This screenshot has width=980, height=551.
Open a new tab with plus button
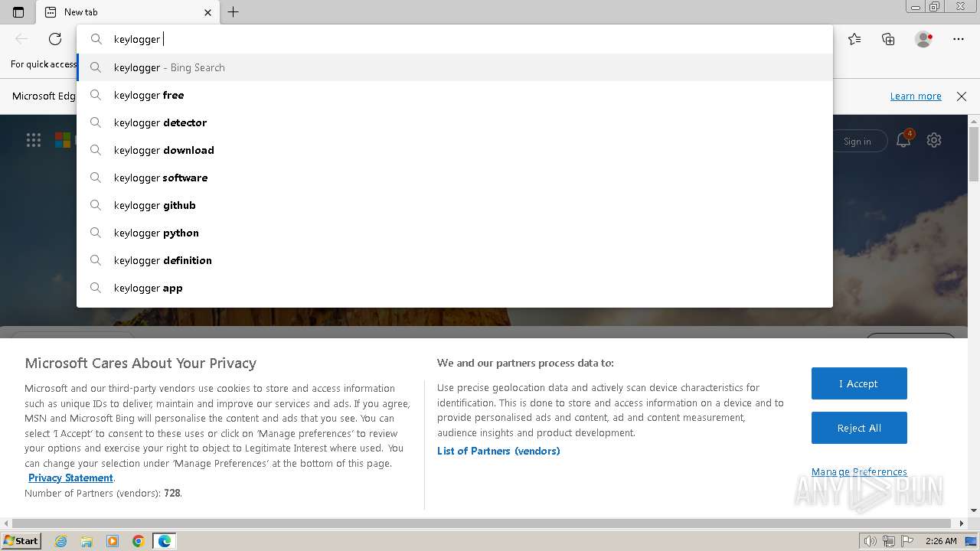coord(234,12)
